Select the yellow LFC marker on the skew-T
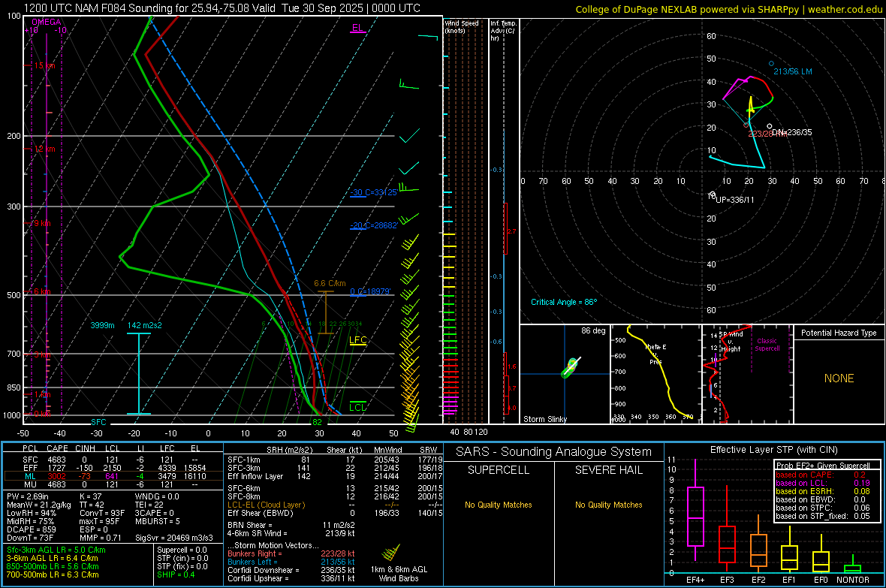Screen dimensions: 886x588 pyautogui.click(x=357, y=340)
